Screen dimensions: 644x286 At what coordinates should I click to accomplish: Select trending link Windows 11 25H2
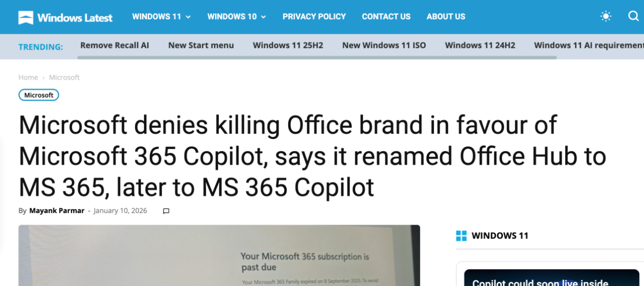[288, 45]
